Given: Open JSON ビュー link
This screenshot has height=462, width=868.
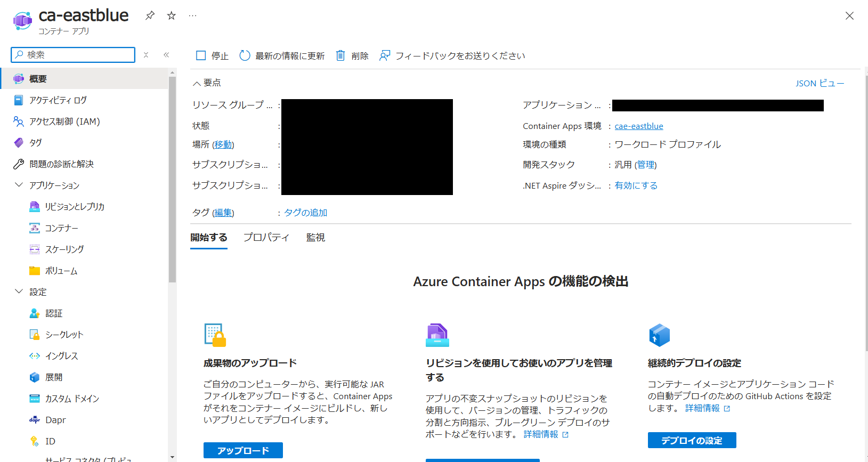Looking at the screenshot, I should 820,83.
